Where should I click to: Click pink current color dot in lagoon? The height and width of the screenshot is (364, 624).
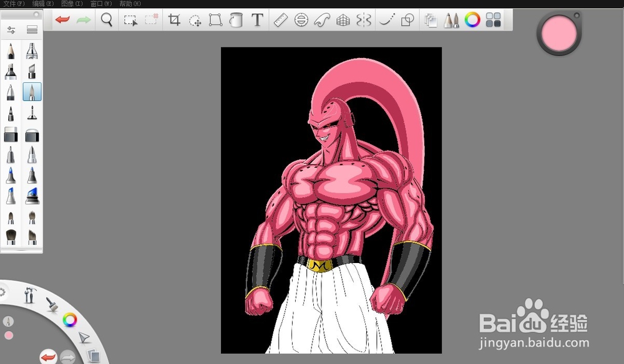click(9, 335)
